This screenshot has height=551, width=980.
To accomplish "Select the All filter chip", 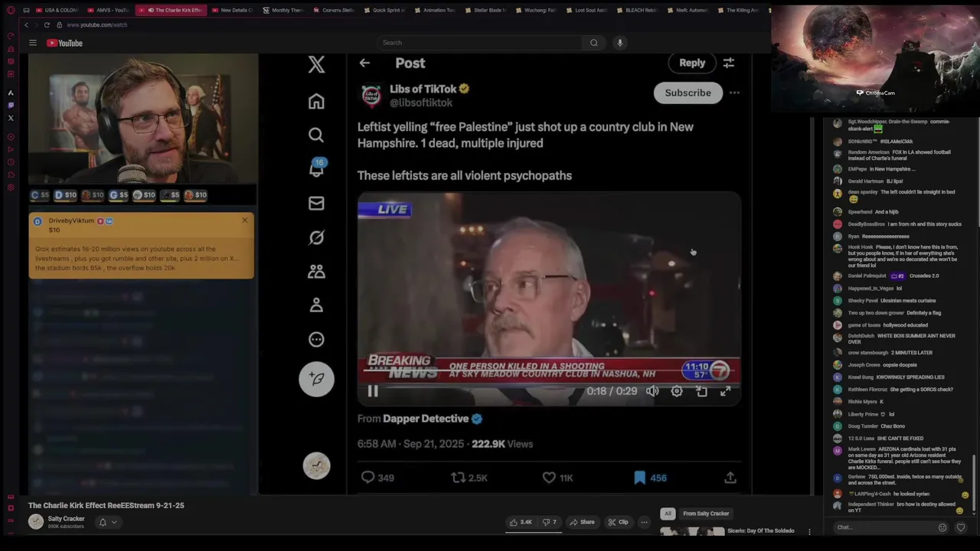I will point(668,514).
